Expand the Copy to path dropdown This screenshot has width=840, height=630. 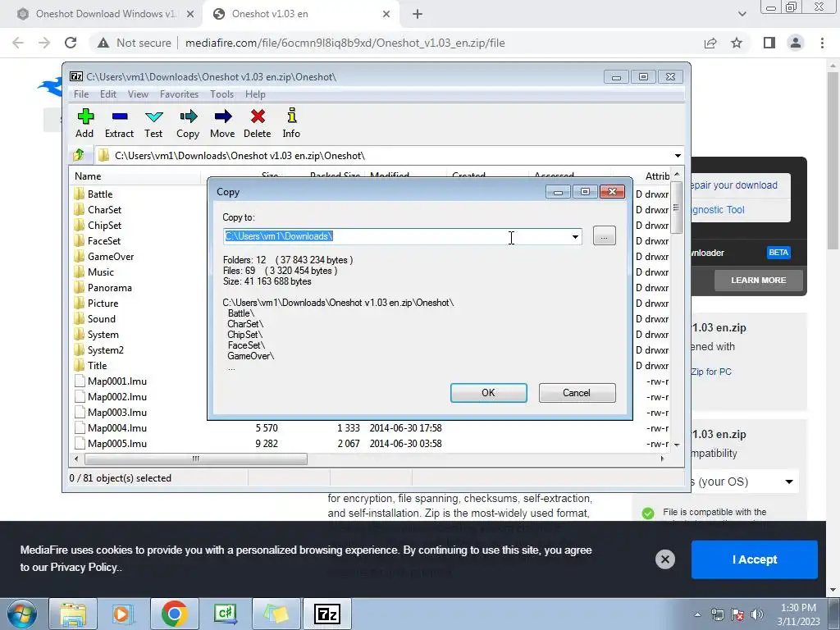(x=575, y=236)
